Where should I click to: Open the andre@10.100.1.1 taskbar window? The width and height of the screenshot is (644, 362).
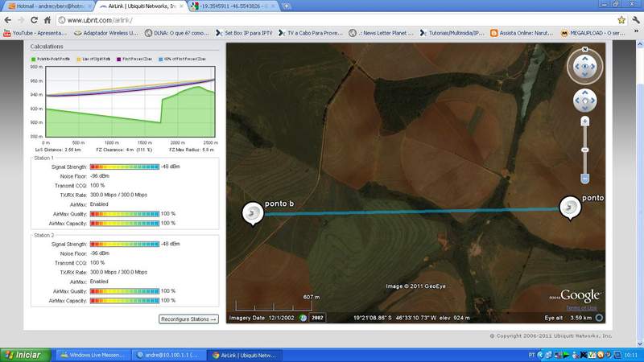point(169,355)
